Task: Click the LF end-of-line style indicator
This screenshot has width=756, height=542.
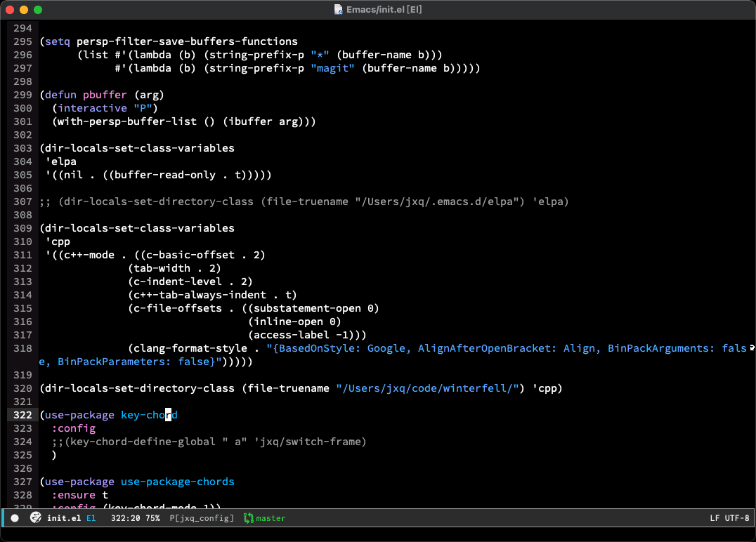Action: 715,518
